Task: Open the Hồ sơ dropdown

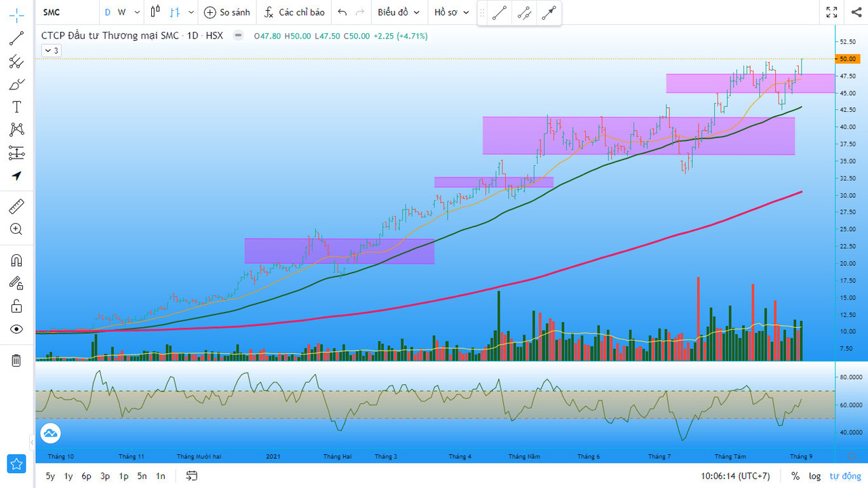Action: point(452,12)
